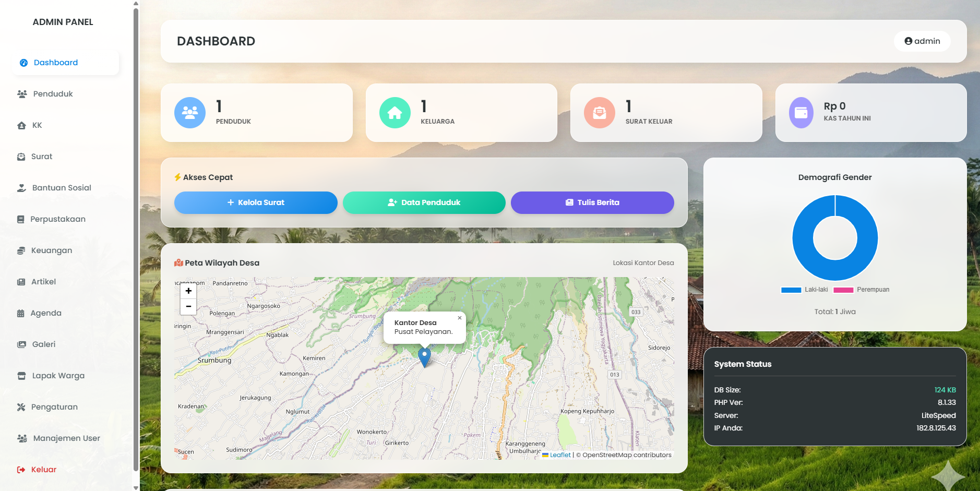
Task: Open Kelola Surat quick access button
Action: coord(256,202)
